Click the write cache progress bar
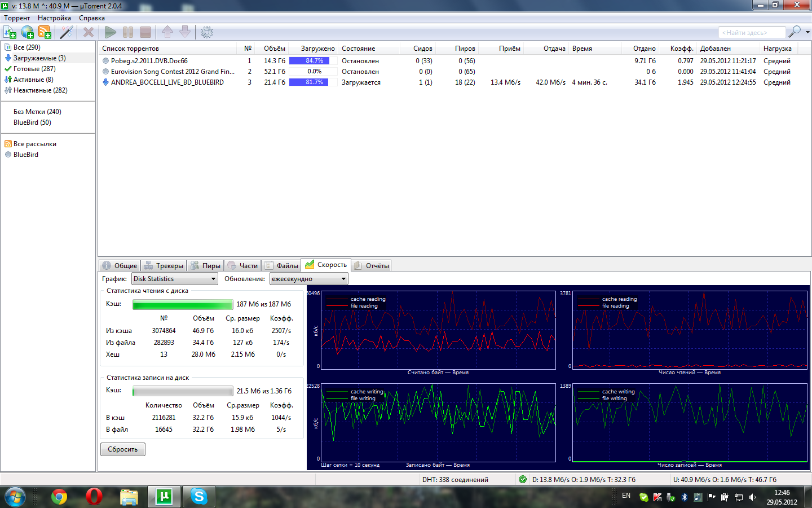The width and height of the screenshot is (812, 508). point(183,391)
